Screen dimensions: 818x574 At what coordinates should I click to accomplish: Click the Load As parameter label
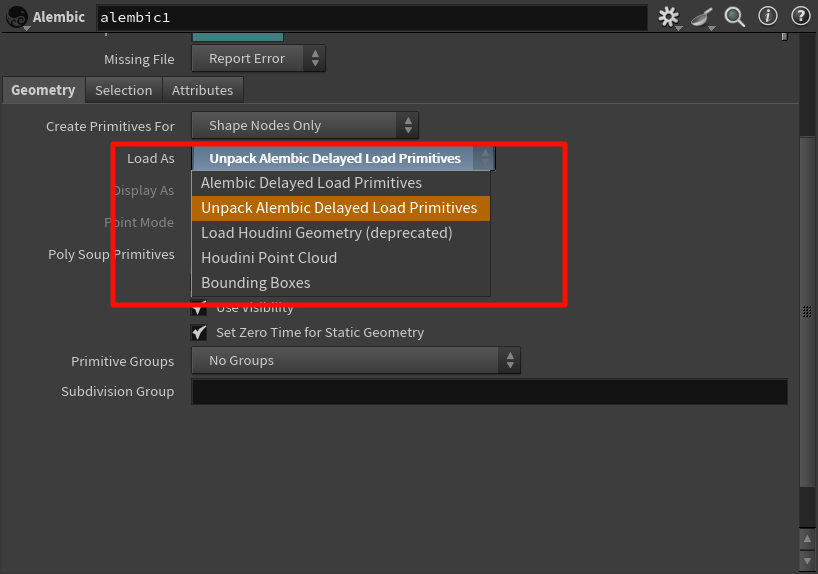coord(151,159)
